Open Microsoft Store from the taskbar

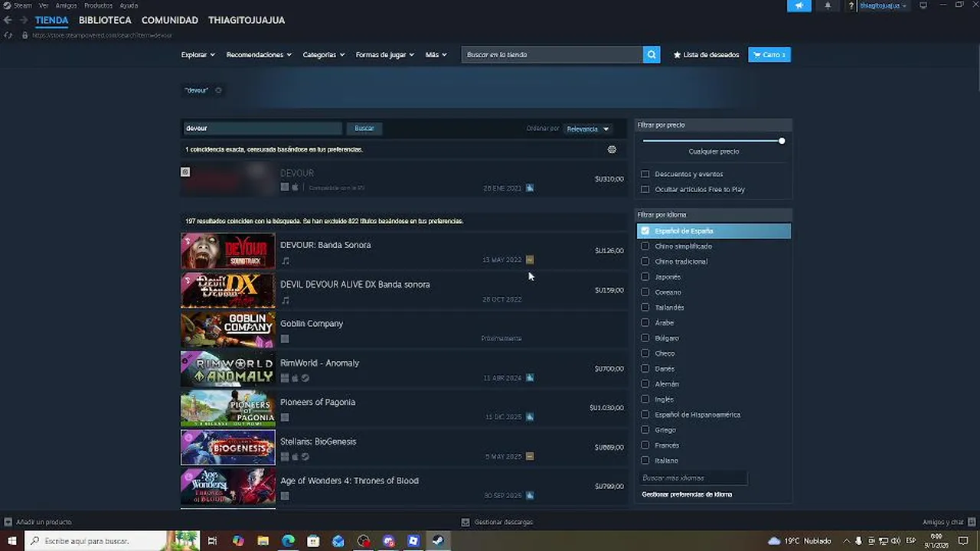pos(313,541)
